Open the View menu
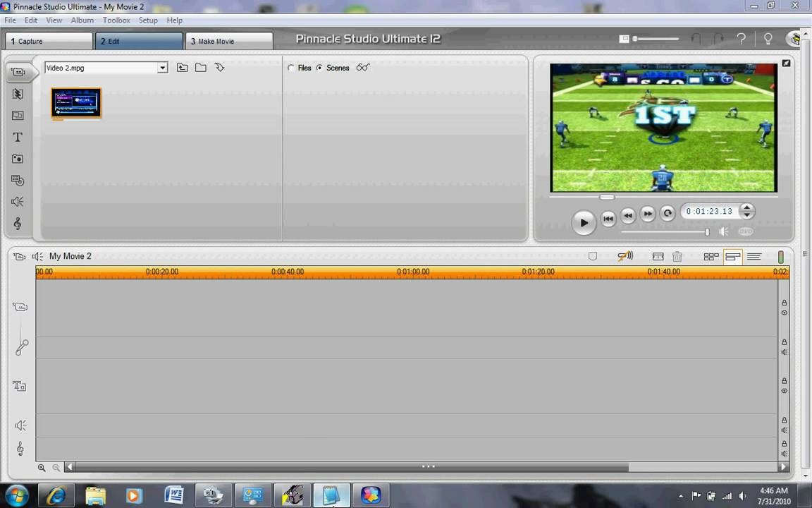The width and height of the screenshot is (812, 508). [54, 20]
